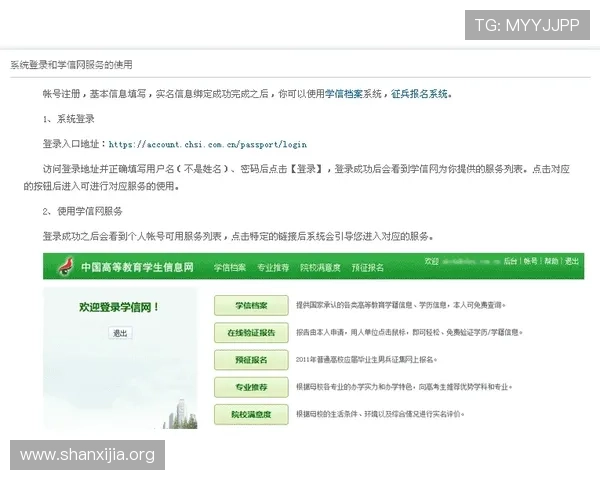Image resolution: width=600 pixels, height=480 pixels.
Task: Open 后台 link in top-right header
Action: pos(510,261)
